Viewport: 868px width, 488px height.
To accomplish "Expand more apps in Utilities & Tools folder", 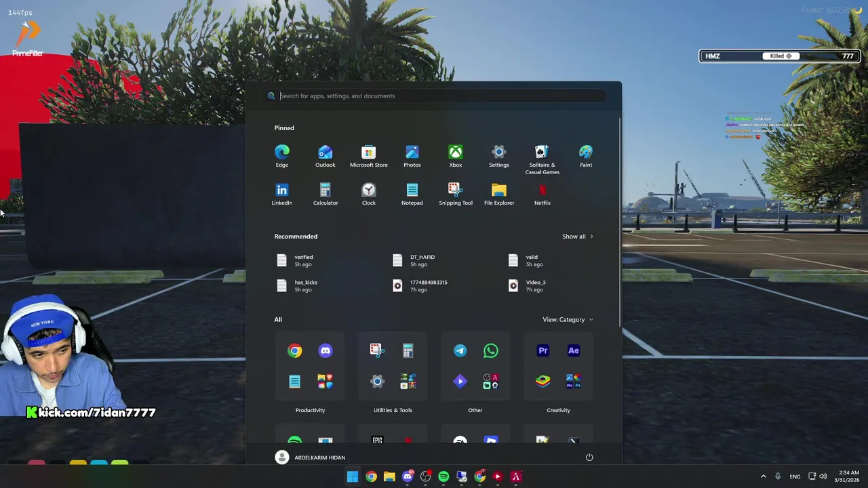I will pos(408,382).
